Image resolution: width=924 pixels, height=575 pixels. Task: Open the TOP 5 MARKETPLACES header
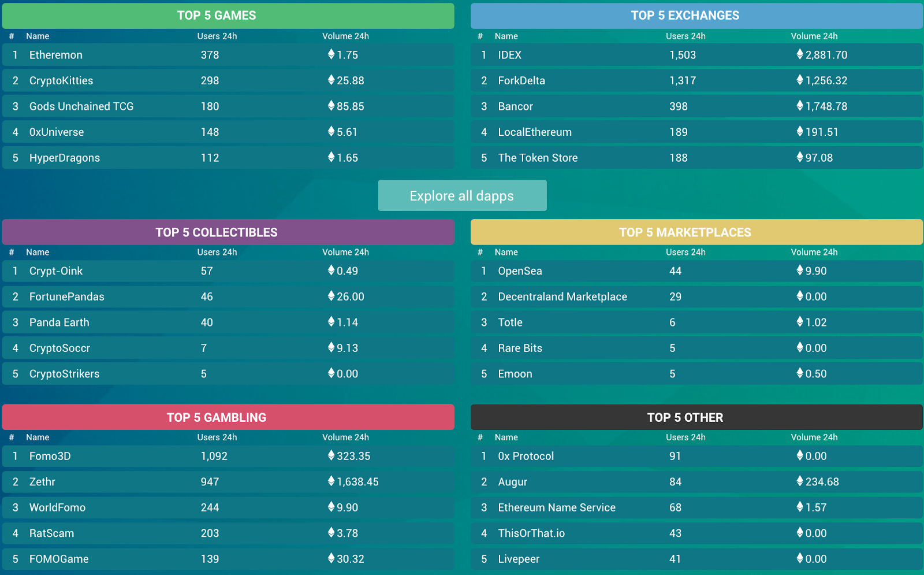tap(696, 232)
